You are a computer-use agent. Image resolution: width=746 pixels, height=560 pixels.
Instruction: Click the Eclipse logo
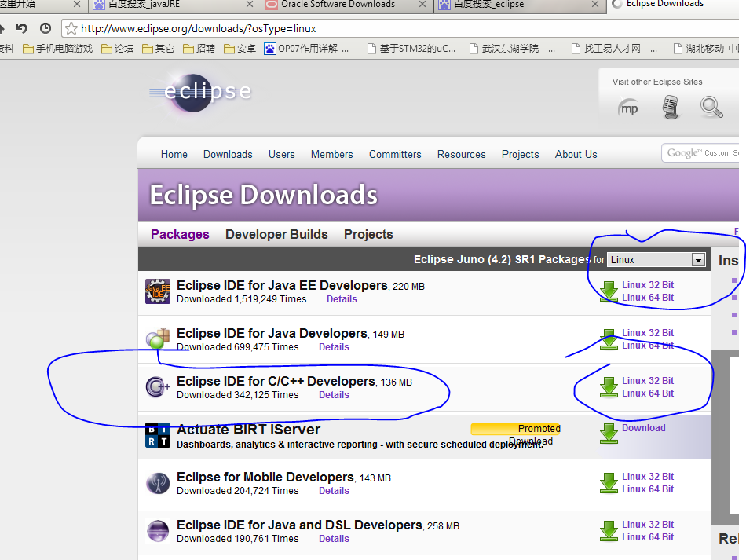pyautogui.click(x=201, y=93)
